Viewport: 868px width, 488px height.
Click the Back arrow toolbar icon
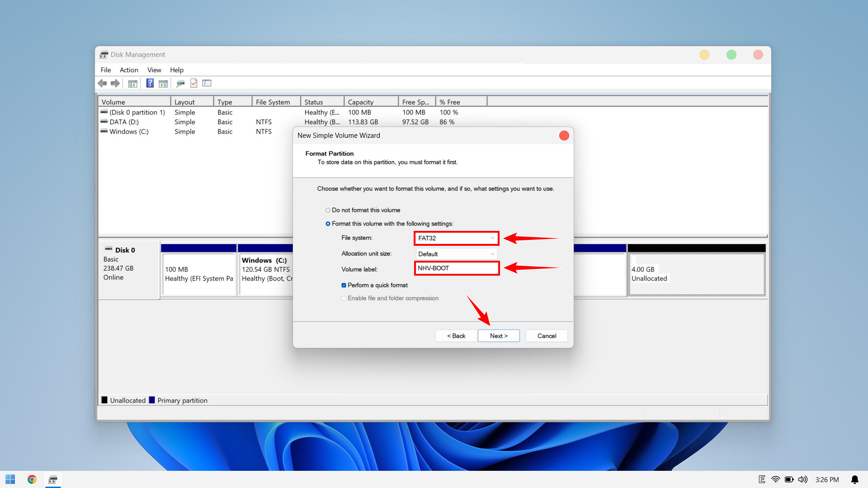(102, 83)
